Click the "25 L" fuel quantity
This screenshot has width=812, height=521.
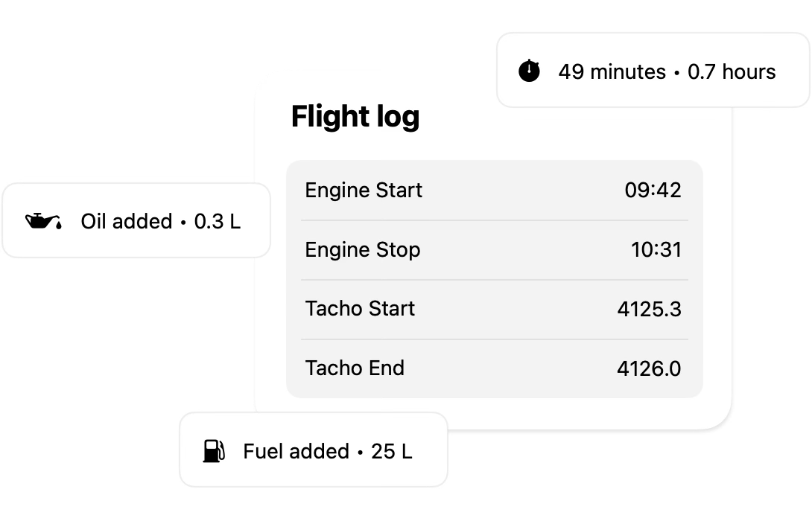(x=391, y=451)
